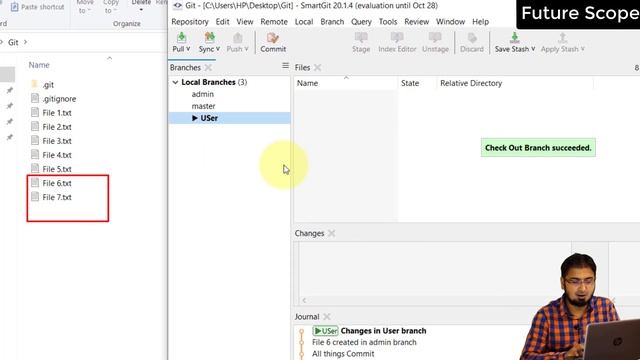Click the Pull toolbar icon

pyautogui.click(x=181, y=38)
